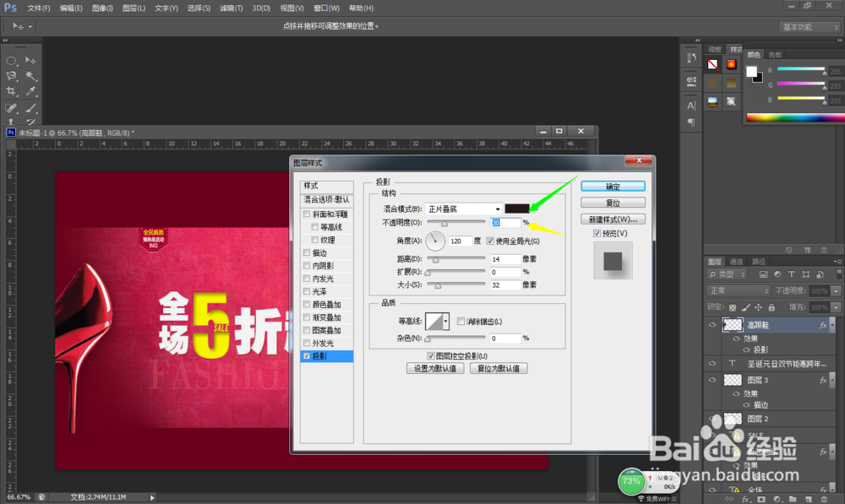This screenshot has width=845, height=504.
Task: Open the 基本功能 workspace dropdown
Action: (810, 27)
